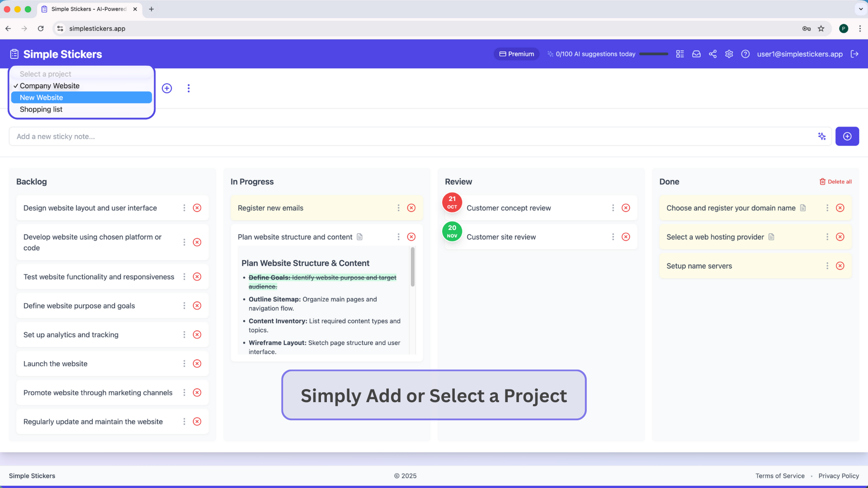The width and height of the screenshot is (868, 488).
Task: Delete the Register new emails note
Action: (411, 208)
